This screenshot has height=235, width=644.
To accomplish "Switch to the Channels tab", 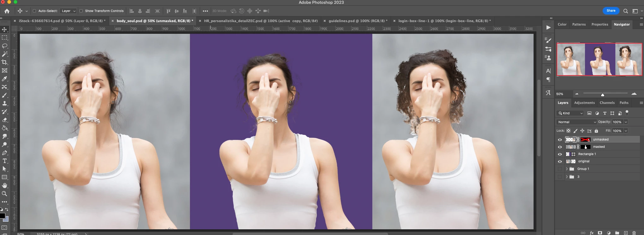I will coord(607,103).
